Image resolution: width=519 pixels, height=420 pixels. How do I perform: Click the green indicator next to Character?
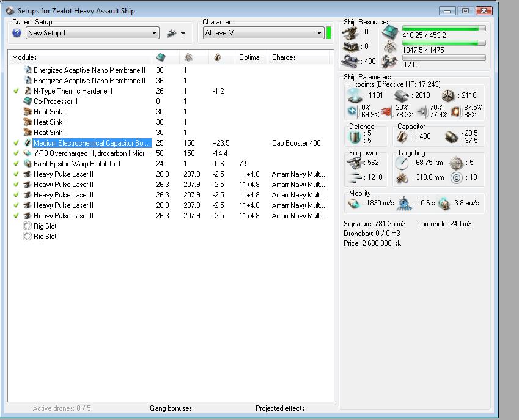pyautogui.click(x=328, y=33)
